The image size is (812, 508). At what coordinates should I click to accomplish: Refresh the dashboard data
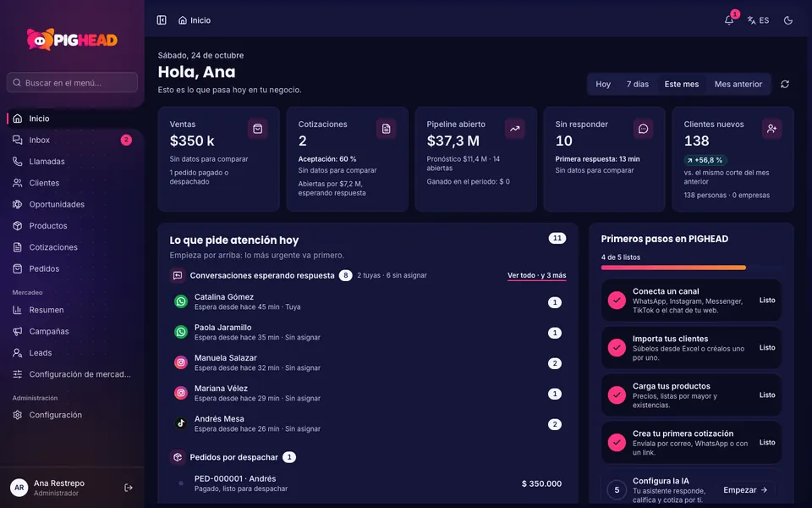pos(785,84)
